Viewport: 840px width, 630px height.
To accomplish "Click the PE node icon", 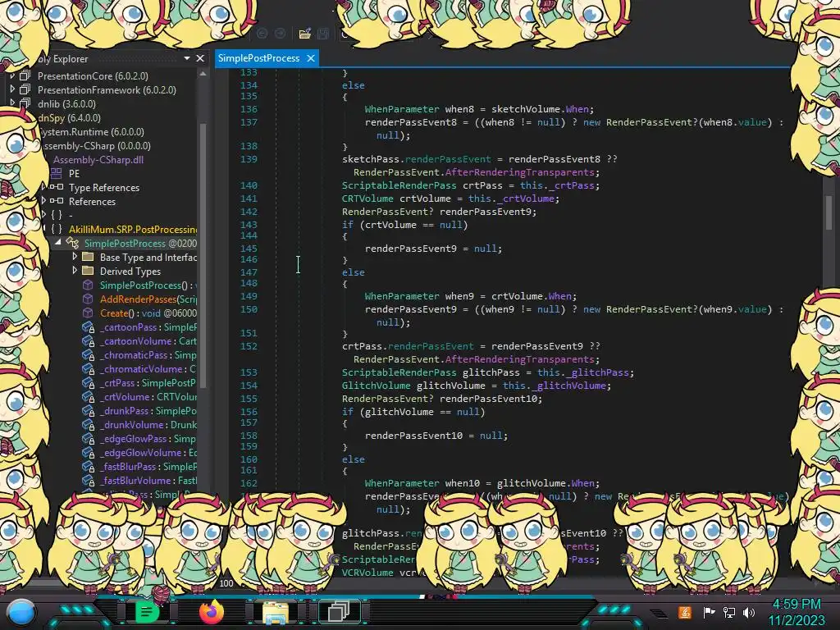I will [x=57, y=173].
